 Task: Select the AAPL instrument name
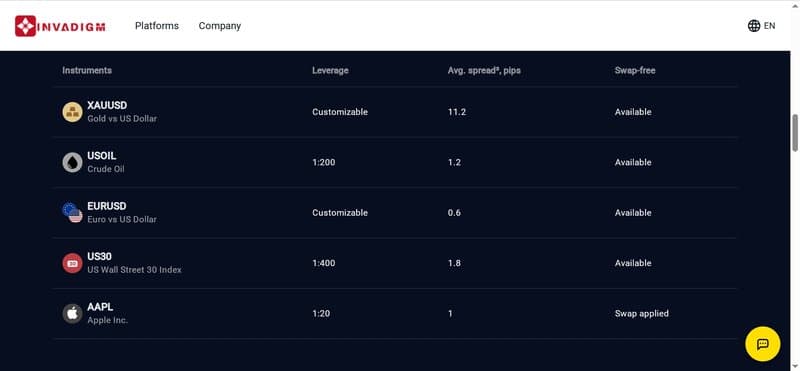pos(100,307)
